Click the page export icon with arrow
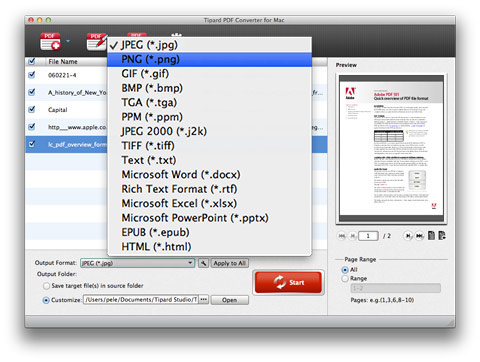The width and height of the screenshot is (480, 362). pos(442,236)
